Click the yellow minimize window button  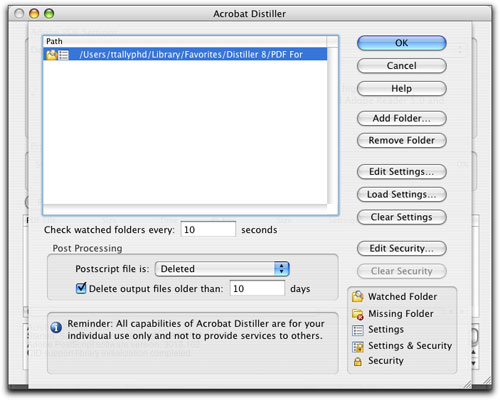pyautogui.click(x=34, y=14)
